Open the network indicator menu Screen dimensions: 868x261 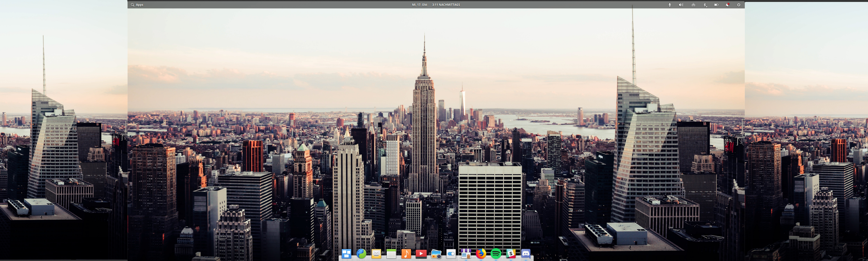[693, 5]
